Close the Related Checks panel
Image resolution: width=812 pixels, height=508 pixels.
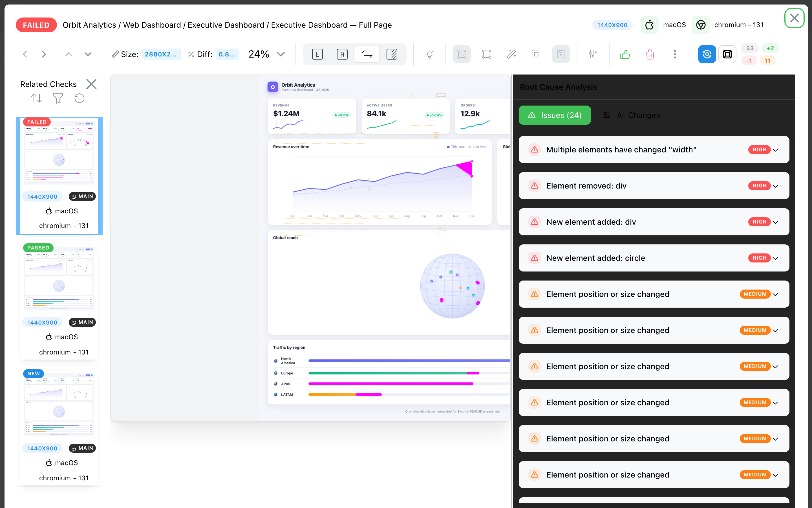(91, 84)
